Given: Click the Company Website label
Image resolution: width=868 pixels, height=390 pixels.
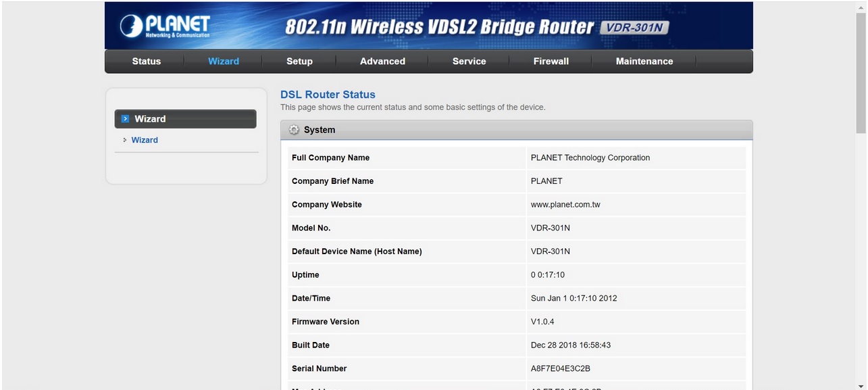Looking at the screenshot, I should (x=327, y=205).
